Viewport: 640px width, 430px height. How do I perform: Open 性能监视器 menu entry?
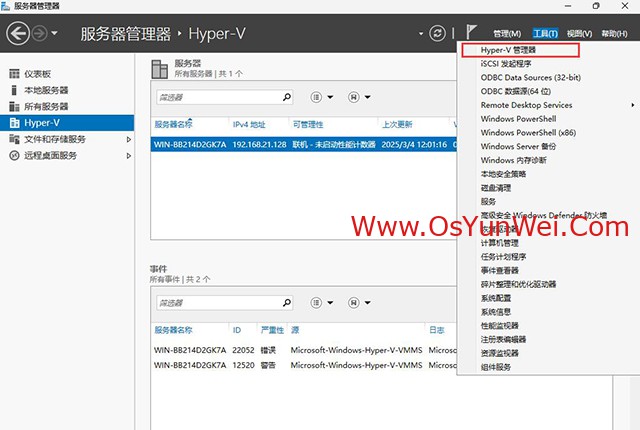pyautogui.click(x=500, y=326)
